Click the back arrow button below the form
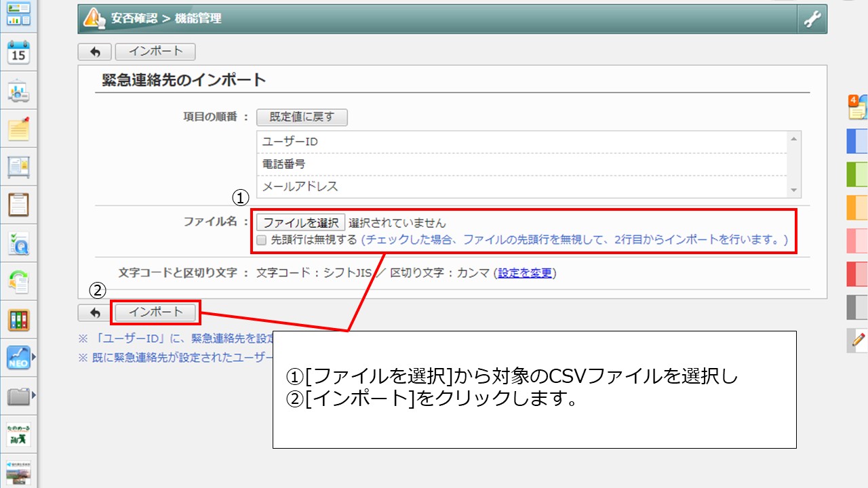This screenshot has width=868, height=488. pos(95,312)
